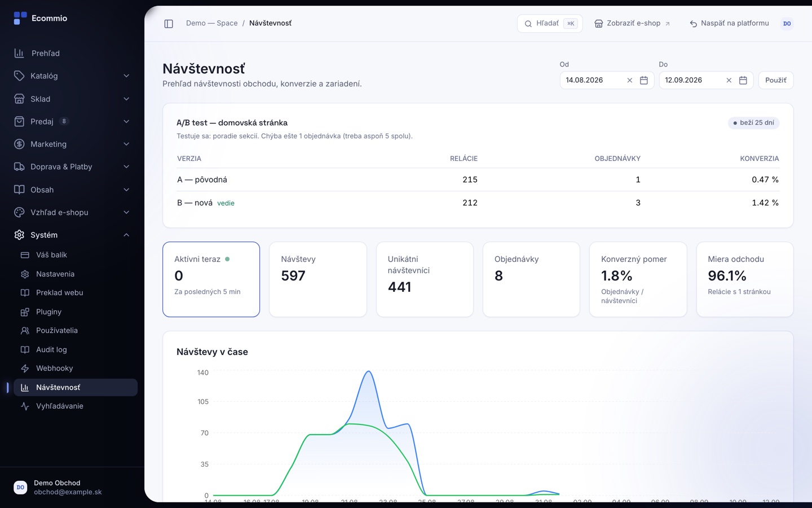
Task: Expand the Marketing menu chevron
Action: (x=126, y=144)
